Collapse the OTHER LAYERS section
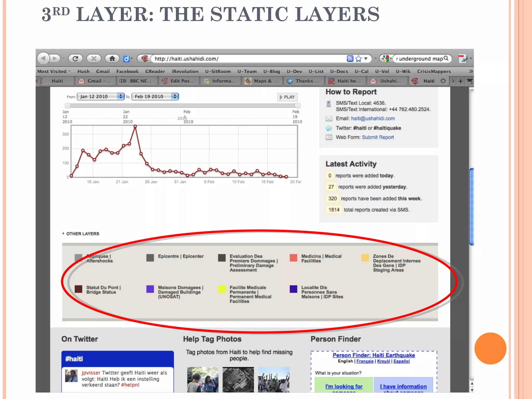532x399 pixels. pyautogui.click(x=81, y=234)
